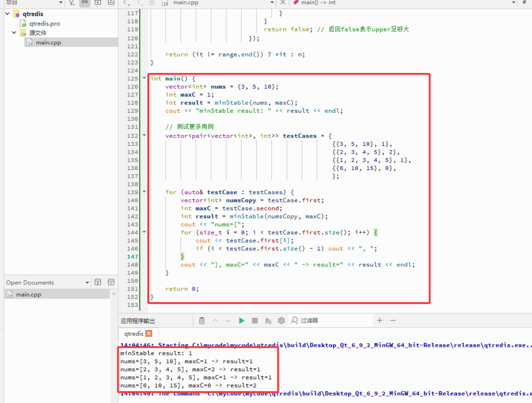
Task: Click the 'Starting' qtredis.exe output line
Action: 326,345
